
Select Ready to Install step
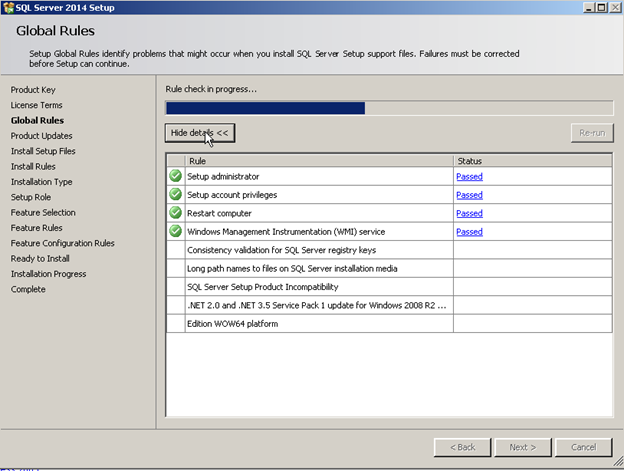coord(40,259)
